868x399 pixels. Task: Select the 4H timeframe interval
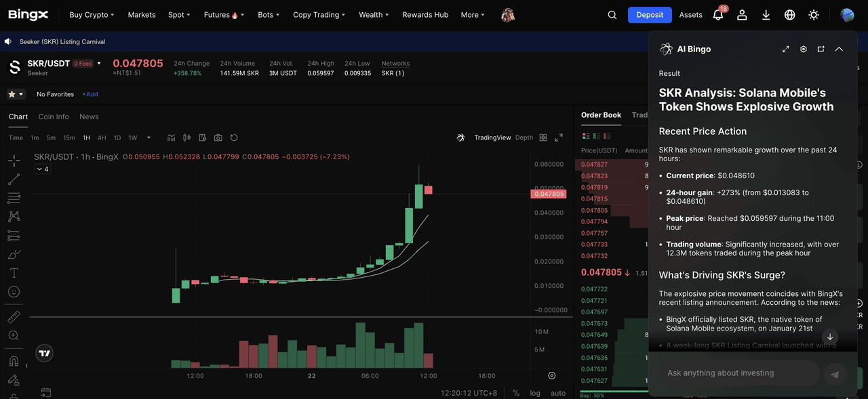tap(102, 138)
